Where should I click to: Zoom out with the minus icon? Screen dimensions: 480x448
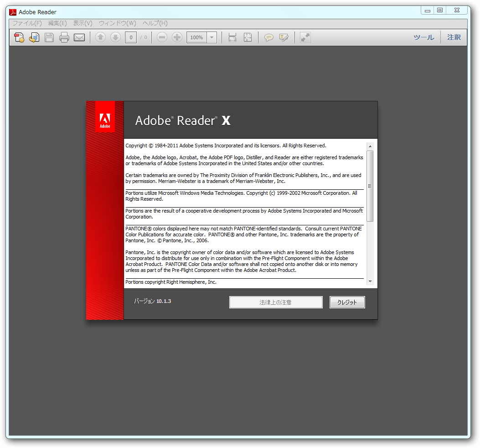click(162, 37)
